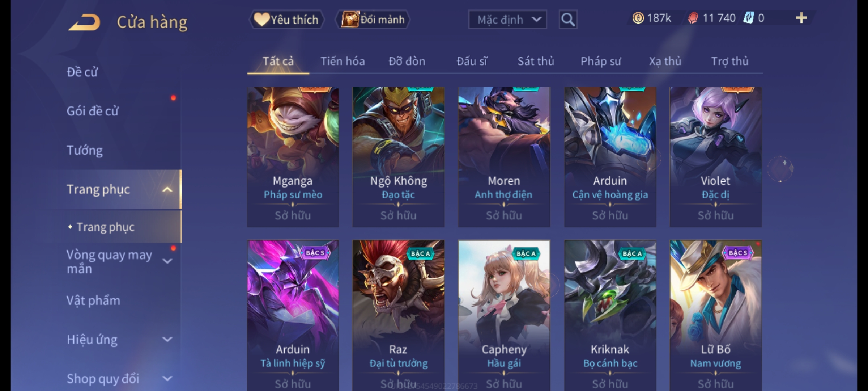Image resolution: width=868 pixels, height=391 pixels.
Task: Open the Đổi mảnh chest button
Action: (373, 20)
